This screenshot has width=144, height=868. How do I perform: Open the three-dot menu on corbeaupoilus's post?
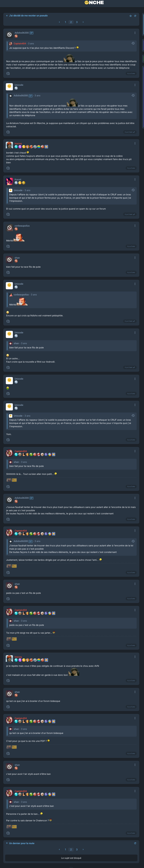(135, 226)
